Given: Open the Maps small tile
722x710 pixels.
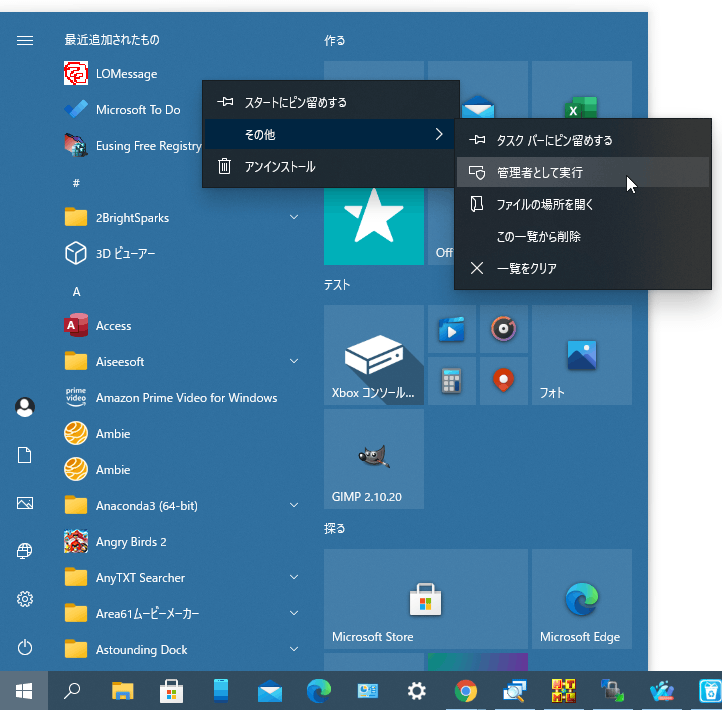Looking at the screenshot, I should pos(503,381).
